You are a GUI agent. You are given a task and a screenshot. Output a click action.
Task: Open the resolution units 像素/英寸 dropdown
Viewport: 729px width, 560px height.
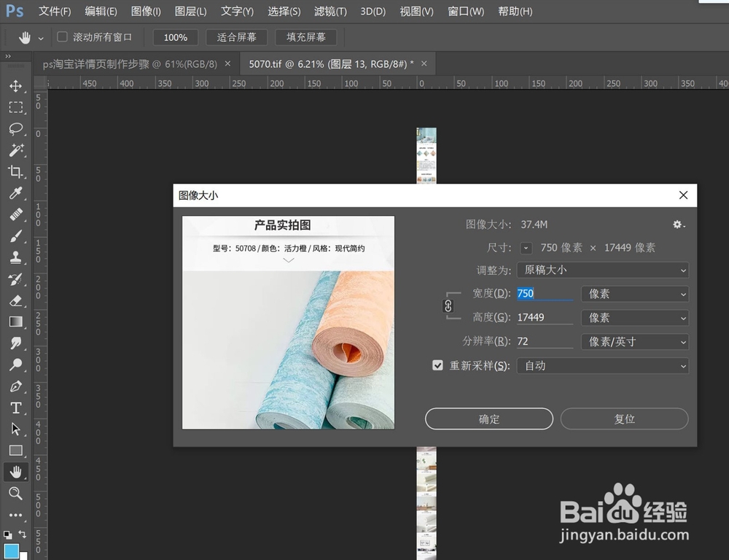click(x=634, y=341)
